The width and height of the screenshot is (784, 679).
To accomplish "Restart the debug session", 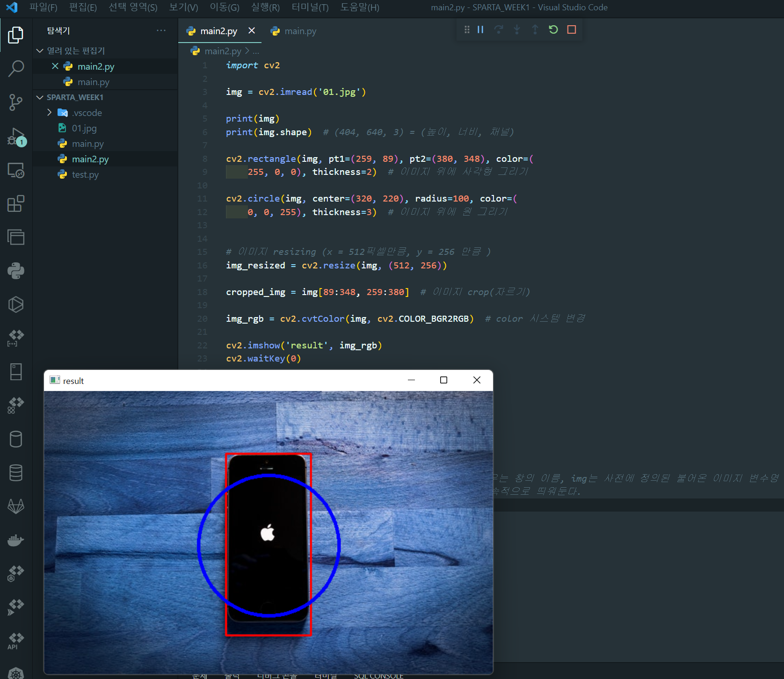I will pyautogui.click(x=553, y=29).
